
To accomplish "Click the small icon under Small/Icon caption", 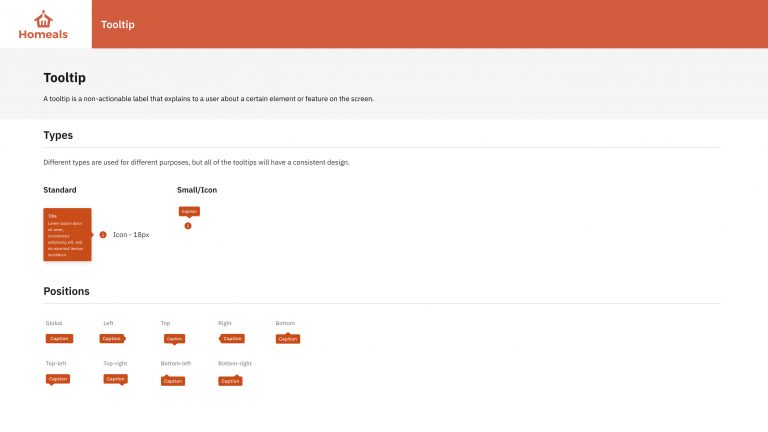I will click(x=188, y=226).
